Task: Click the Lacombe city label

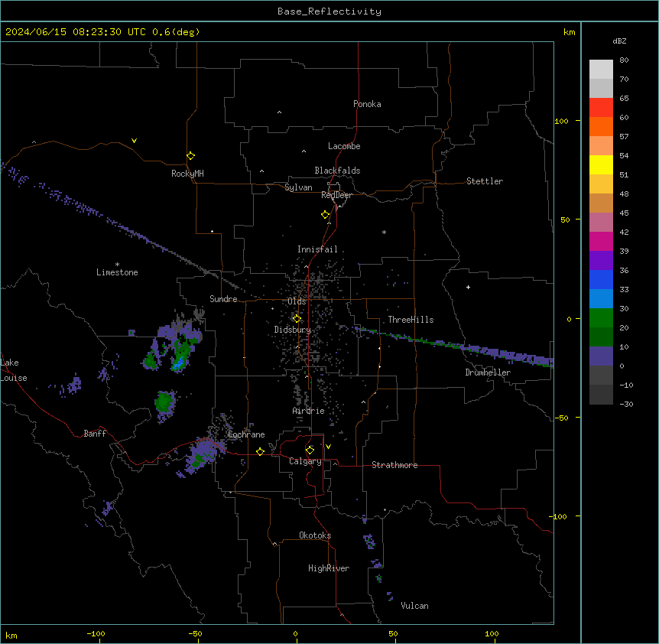Action: (x=344, y=146)
